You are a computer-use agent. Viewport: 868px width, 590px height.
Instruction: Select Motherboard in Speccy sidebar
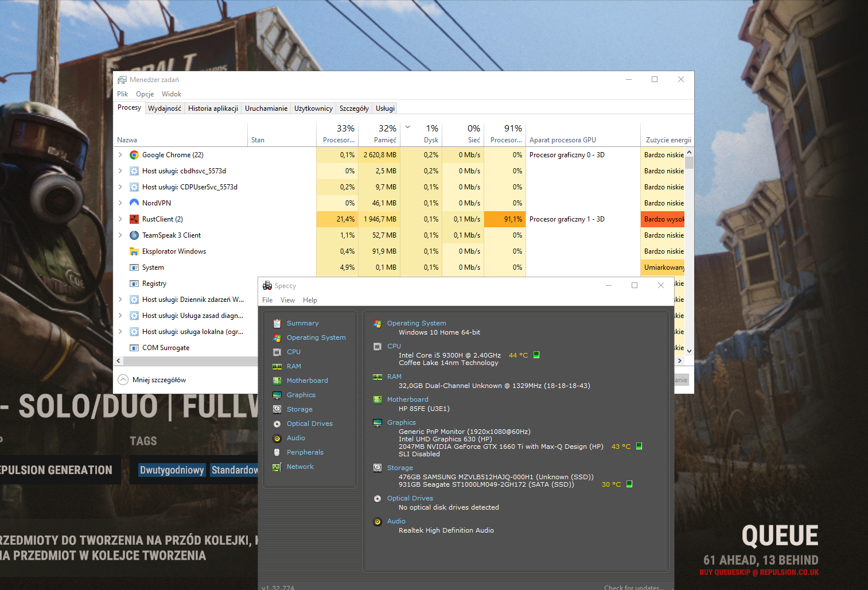[307, 380]
